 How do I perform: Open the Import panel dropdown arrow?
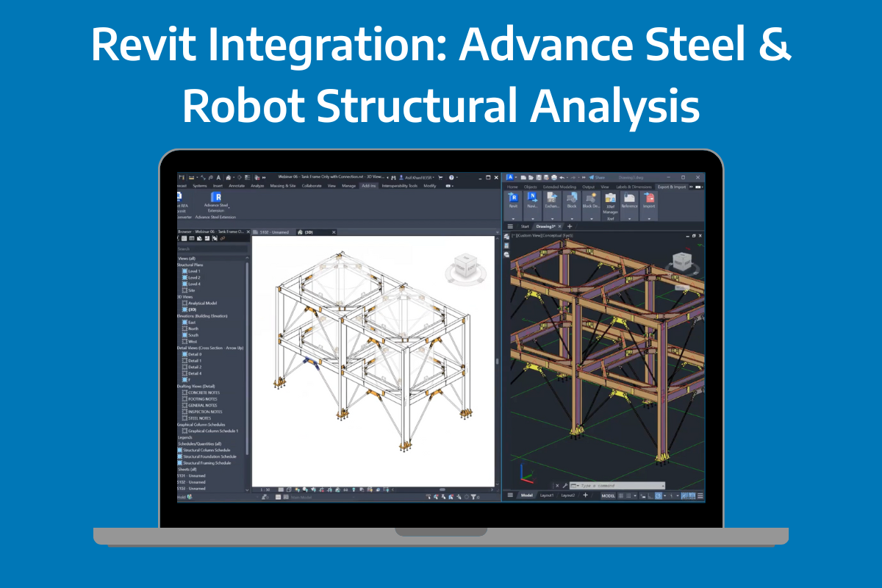[649, 218]
